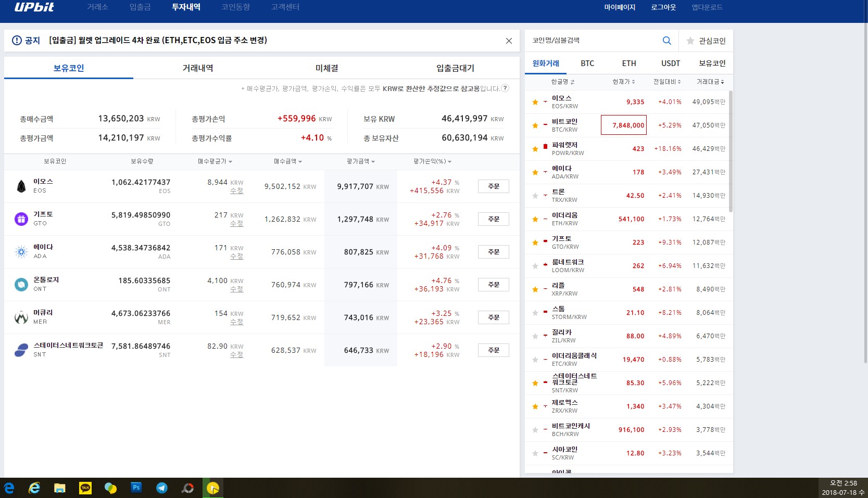Open the 거래소 menu
Viewport: 868px width, 498px height.
click(x=97, y=7)
